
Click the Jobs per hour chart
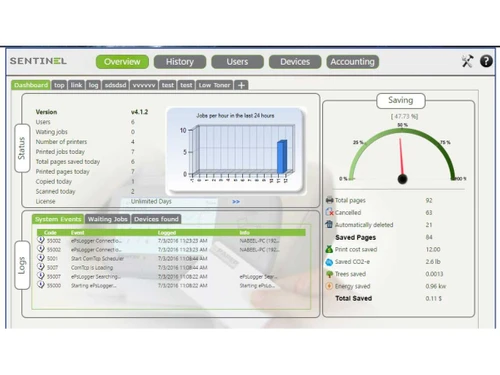click(x=236, y=151)
